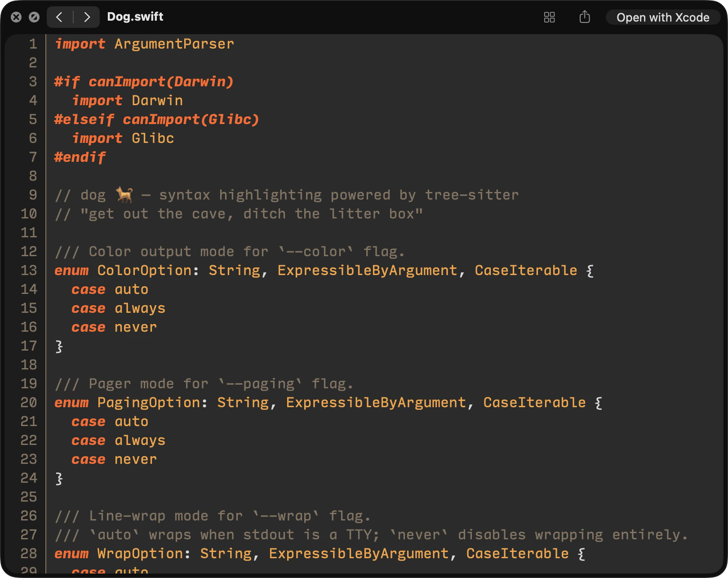Open the Share menu icon

[585, 17]
